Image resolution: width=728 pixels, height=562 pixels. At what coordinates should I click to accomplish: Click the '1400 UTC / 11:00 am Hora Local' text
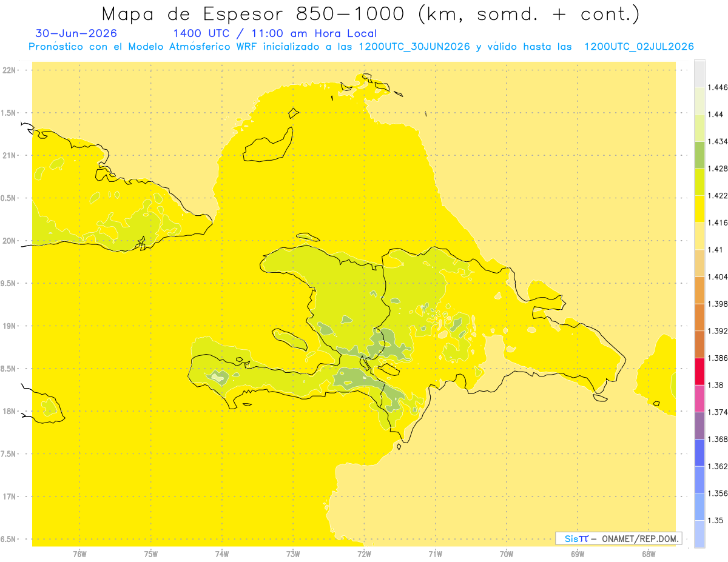point(275,34)
